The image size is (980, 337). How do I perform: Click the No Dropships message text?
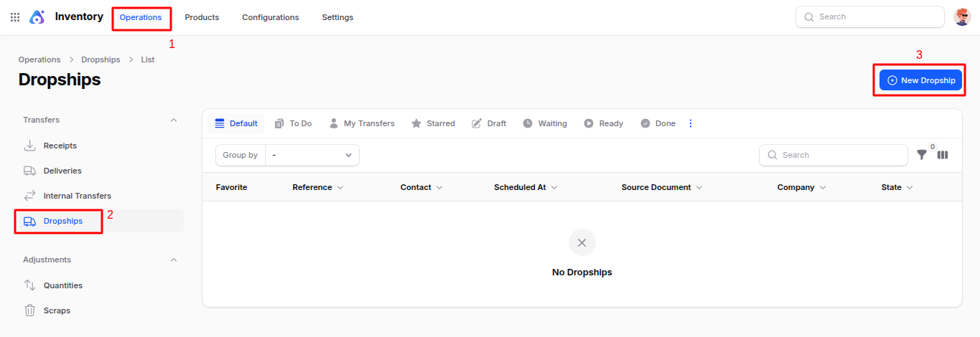pos(582,272)
